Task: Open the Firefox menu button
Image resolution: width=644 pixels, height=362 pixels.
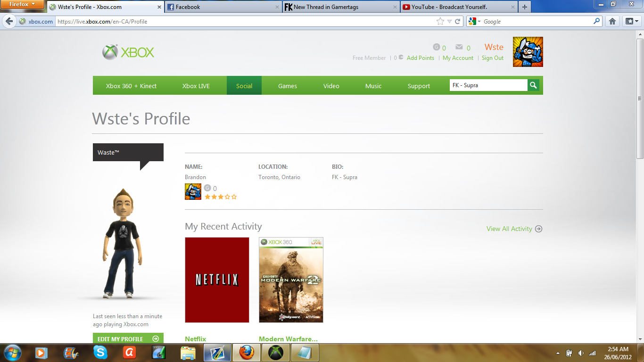Action: coord(22,5)
